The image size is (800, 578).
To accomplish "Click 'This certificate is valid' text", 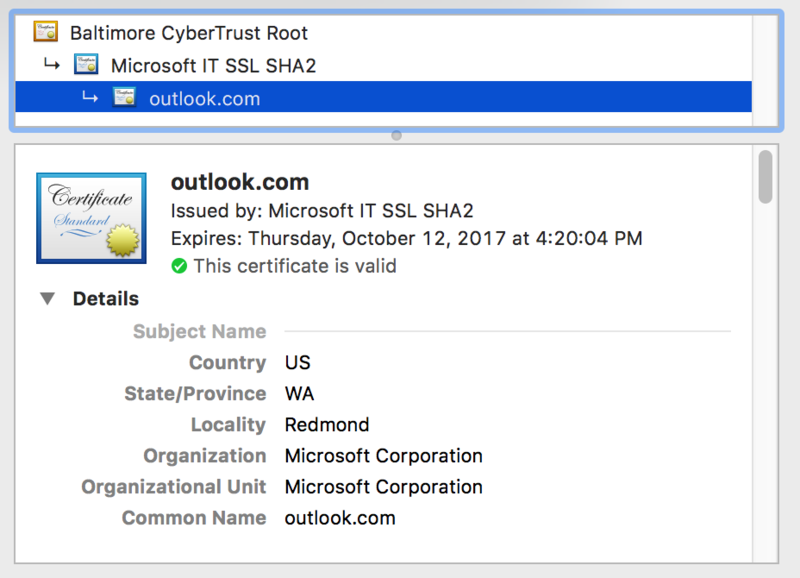I will click(295, 266).
